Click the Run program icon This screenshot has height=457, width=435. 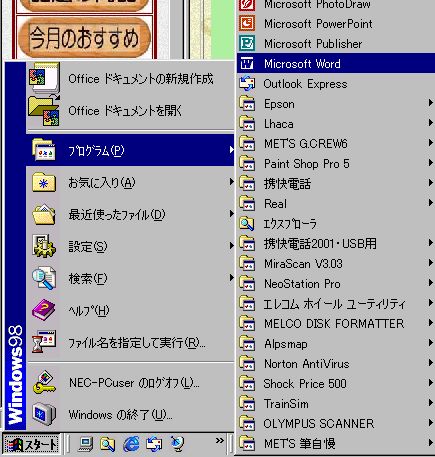coord(44,342)
